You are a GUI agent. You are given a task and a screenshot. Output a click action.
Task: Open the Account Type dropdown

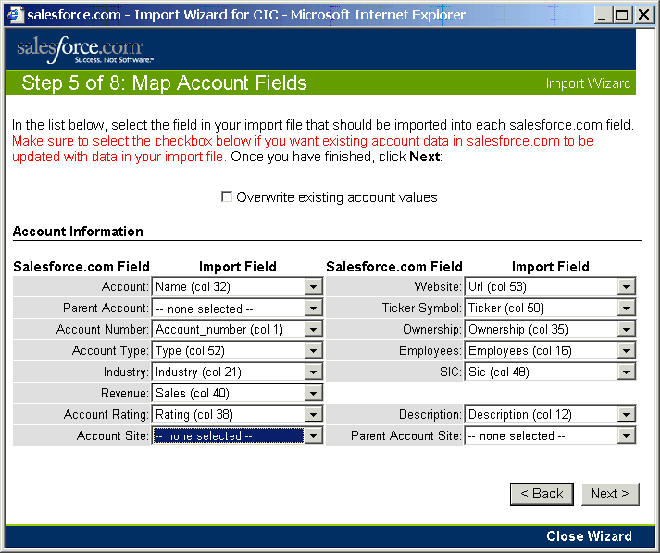[x=237, y=351]
